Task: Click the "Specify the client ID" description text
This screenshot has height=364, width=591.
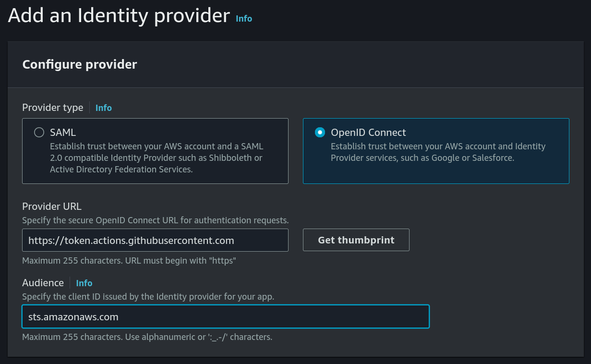Action: click(x=148, y=297)
